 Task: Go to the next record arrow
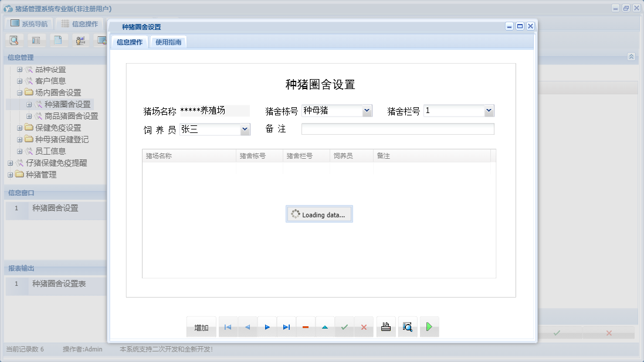(x=267, y=327)
